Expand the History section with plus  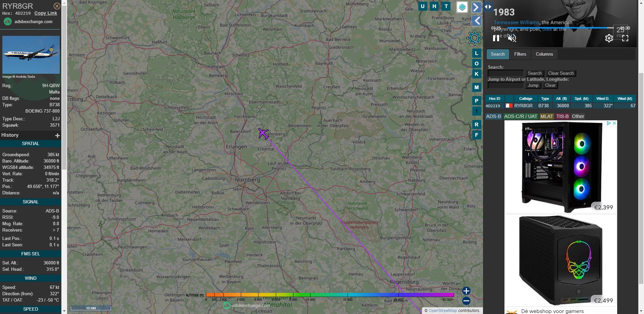pos(57,135)
